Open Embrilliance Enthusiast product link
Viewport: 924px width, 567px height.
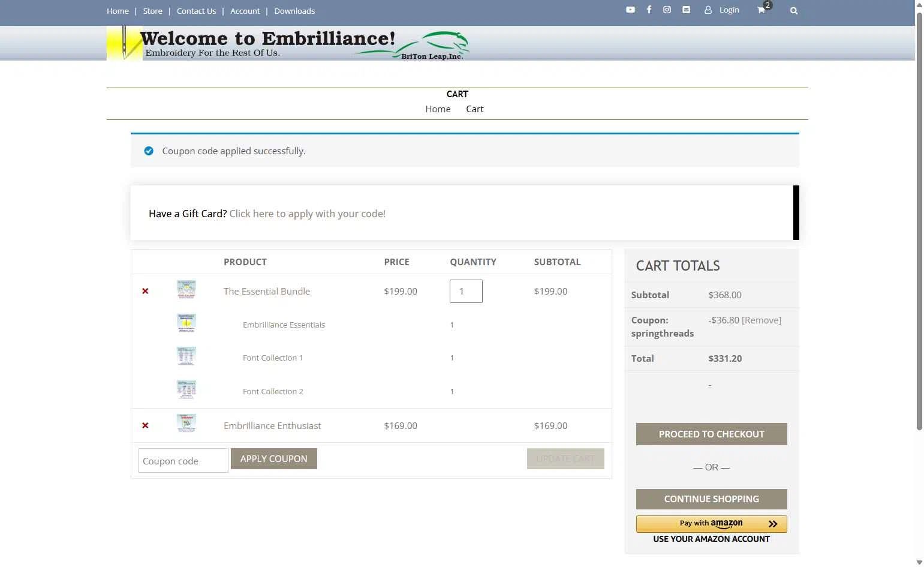pyautogui.click(x=272, y=425)
